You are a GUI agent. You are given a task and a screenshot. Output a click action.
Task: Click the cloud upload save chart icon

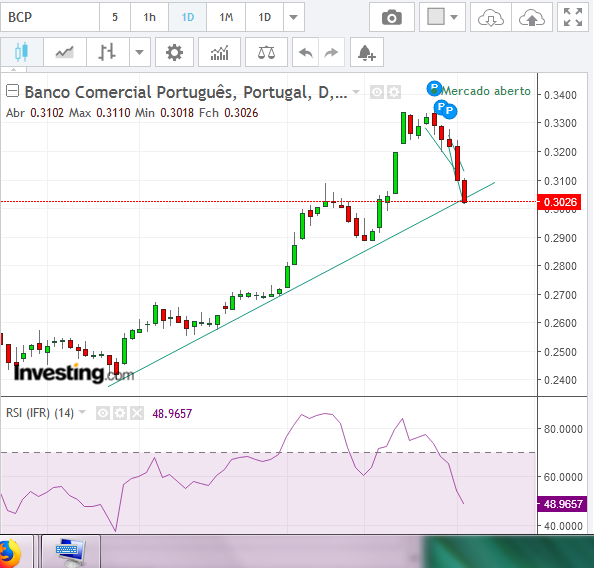pyautogui.click(x=531, y=17)
